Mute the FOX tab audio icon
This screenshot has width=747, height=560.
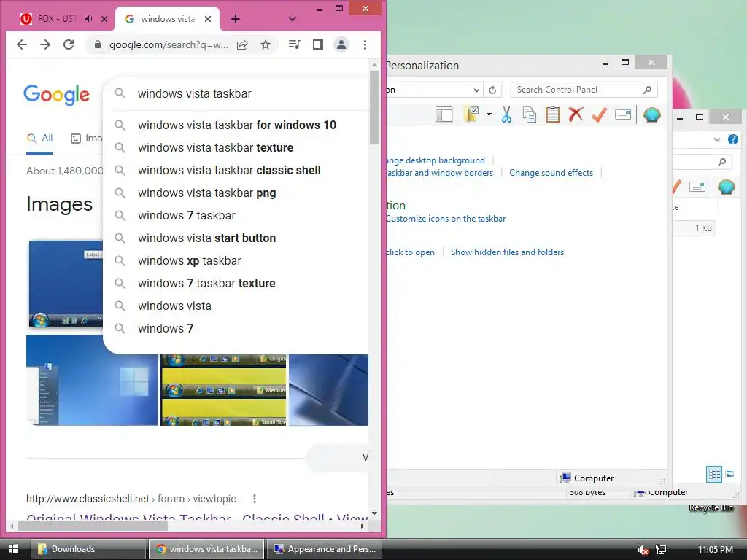(88, 18)
